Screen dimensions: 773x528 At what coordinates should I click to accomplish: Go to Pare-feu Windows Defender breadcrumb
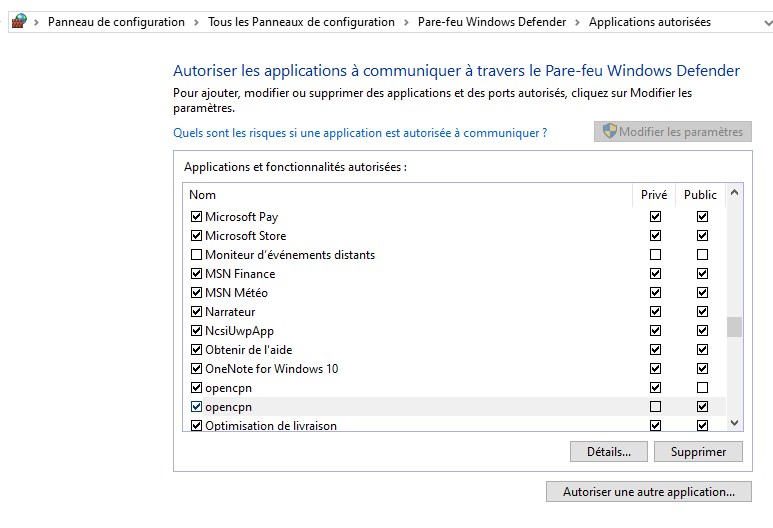(x=492, y=22)
